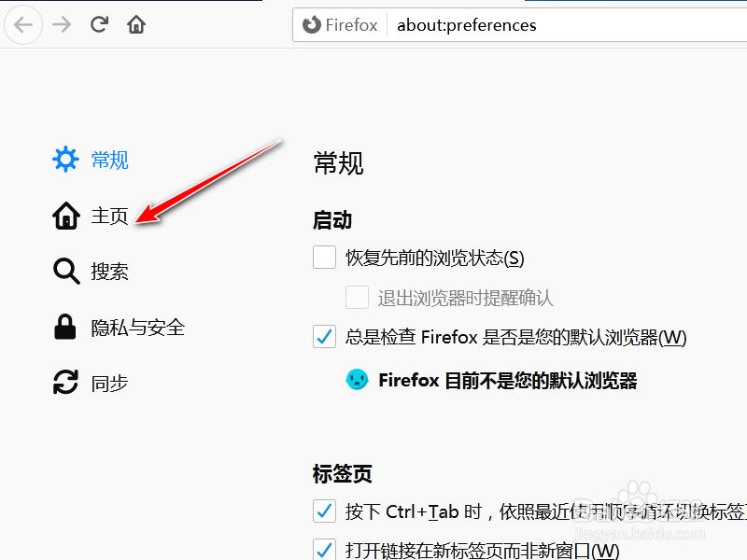
Task: Click the Firefox identity icon in address bar
Action: tap(312, 25)
